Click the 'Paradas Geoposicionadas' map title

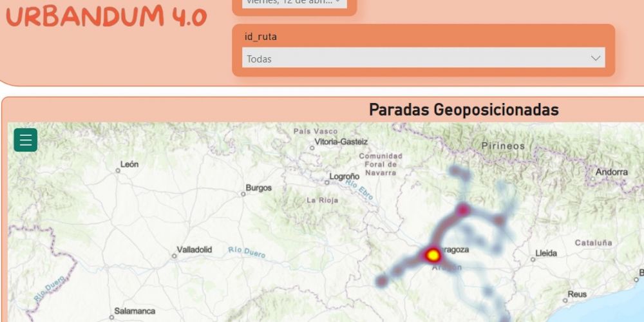[464, 110]
